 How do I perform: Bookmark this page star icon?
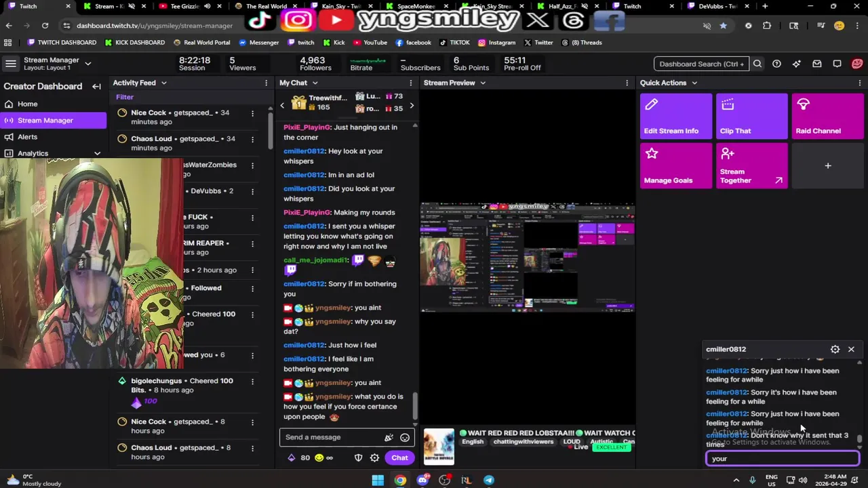723,26
